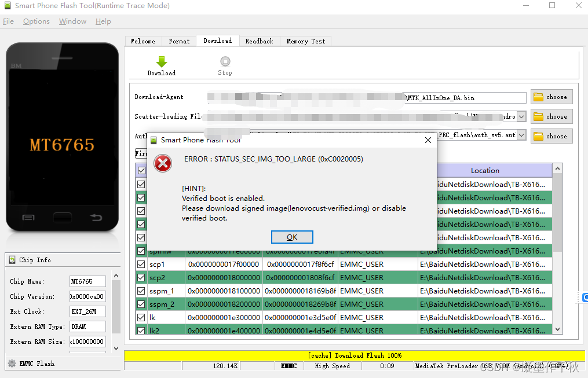Choose a Scatter-loading file
This screenshot has width=588, height=378.
coord(552,116)
